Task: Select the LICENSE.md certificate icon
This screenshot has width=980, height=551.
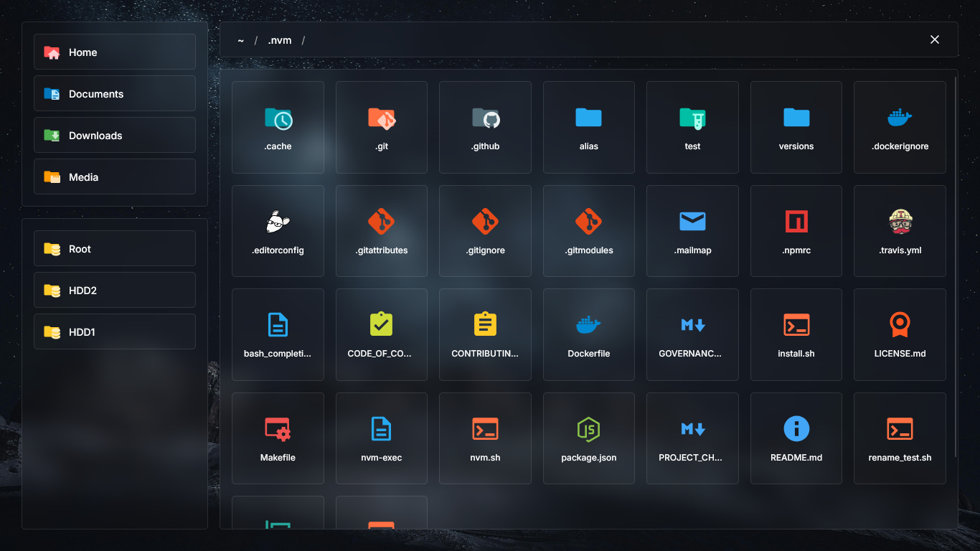Action: click(900, 325)
